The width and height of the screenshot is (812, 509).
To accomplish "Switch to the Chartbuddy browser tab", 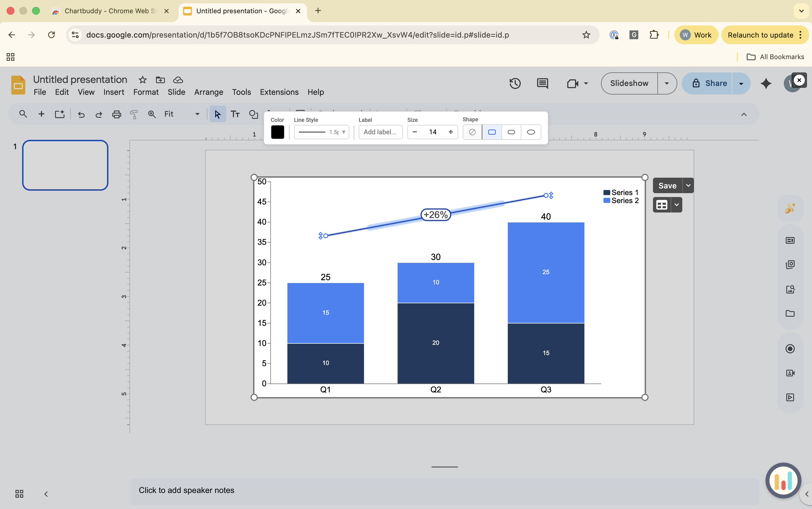I will click(x=108, y=11).
